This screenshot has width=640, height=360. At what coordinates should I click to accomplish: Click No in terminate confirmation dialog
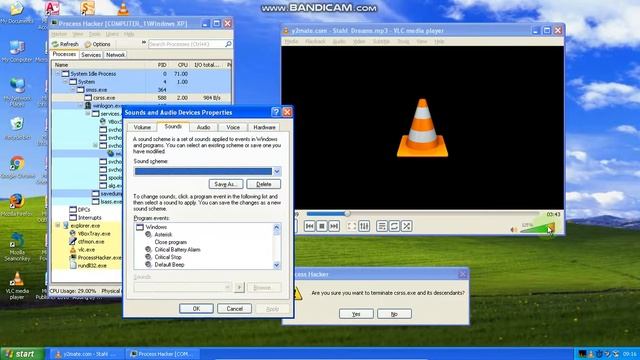click(394, 314)
